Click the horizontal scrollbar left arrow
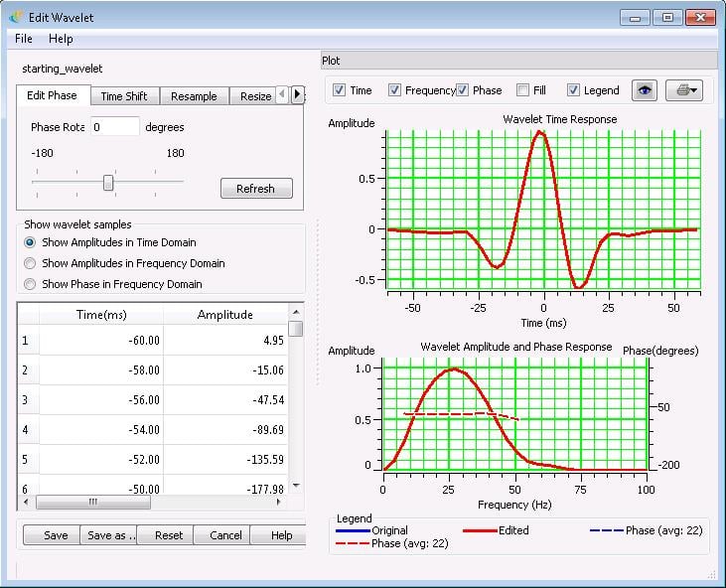Image resolution: width=726 pixels, height=588 pixels. tap(26, 502)
